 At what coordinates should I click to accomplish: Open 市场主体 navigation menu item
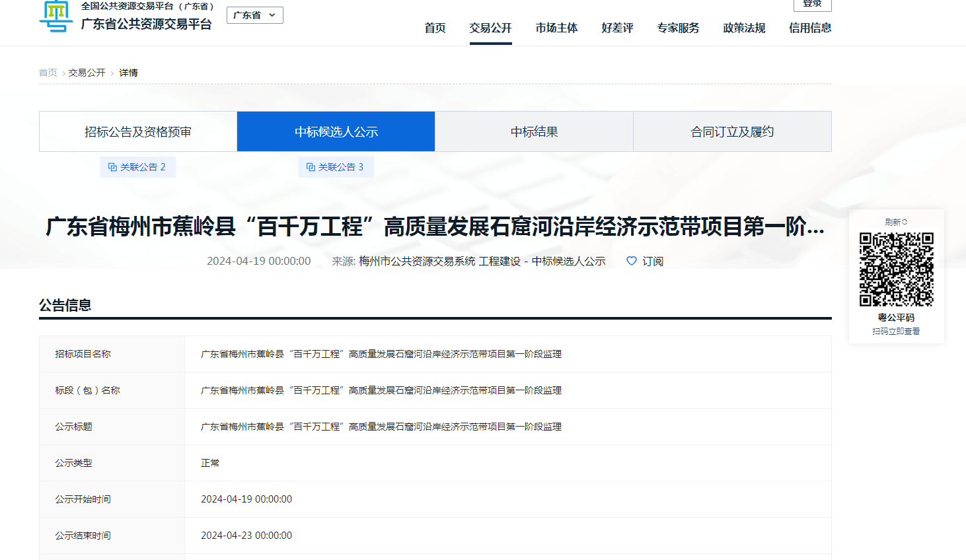[556, 28]
